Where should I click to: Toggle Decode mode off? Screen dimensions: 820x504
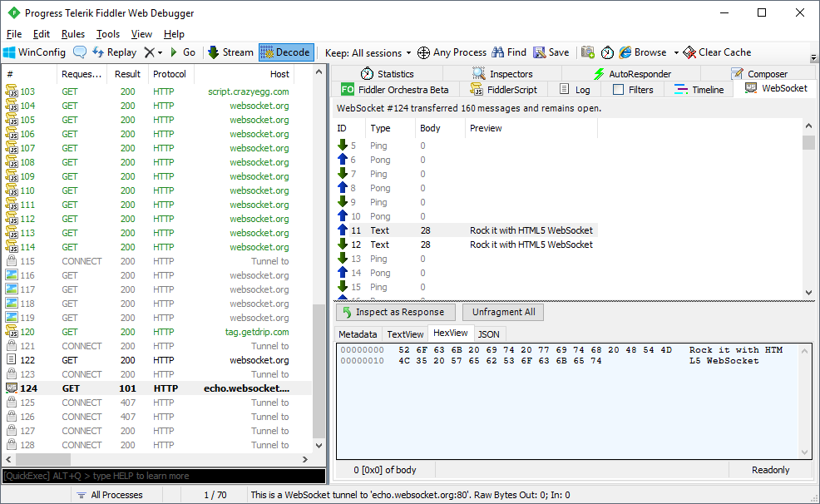point(285,52)
